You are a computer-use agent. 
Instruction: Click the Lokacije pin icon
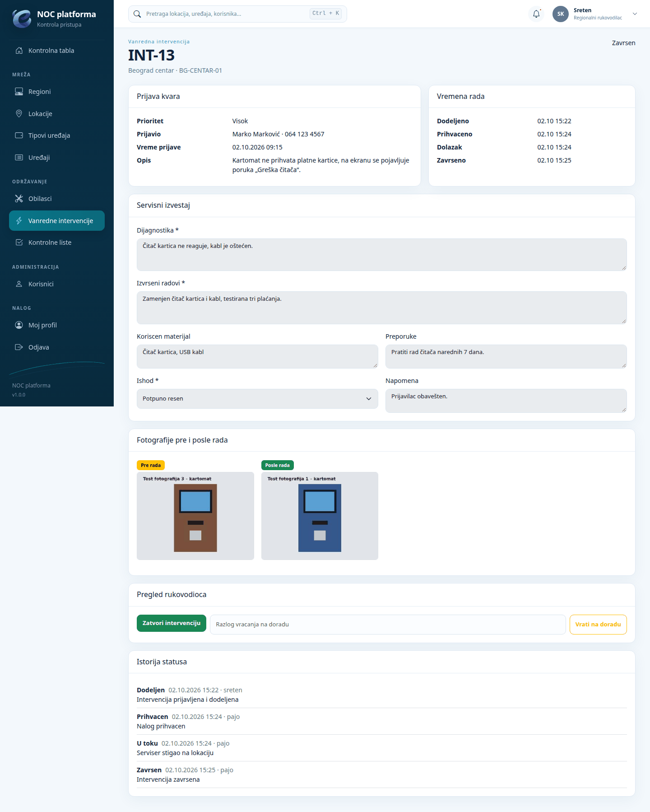[x=19, y=114]
